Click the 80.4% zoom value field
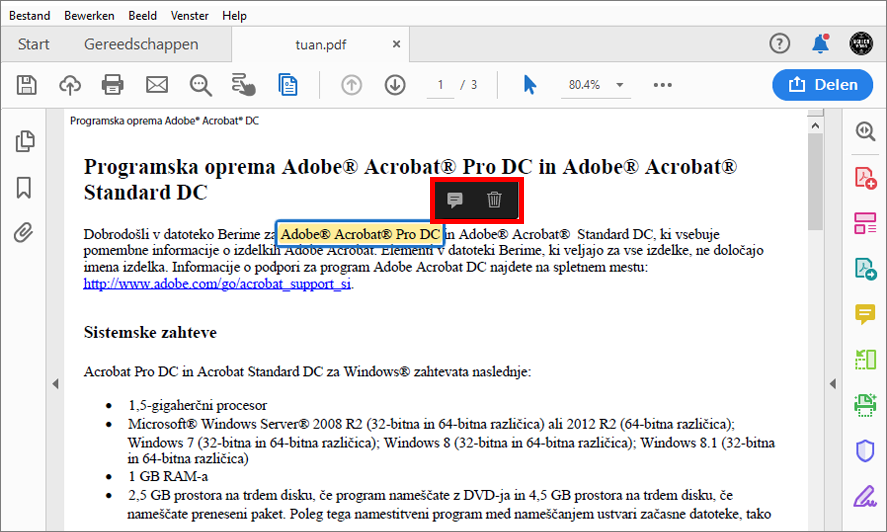 (x=584, y=85)
